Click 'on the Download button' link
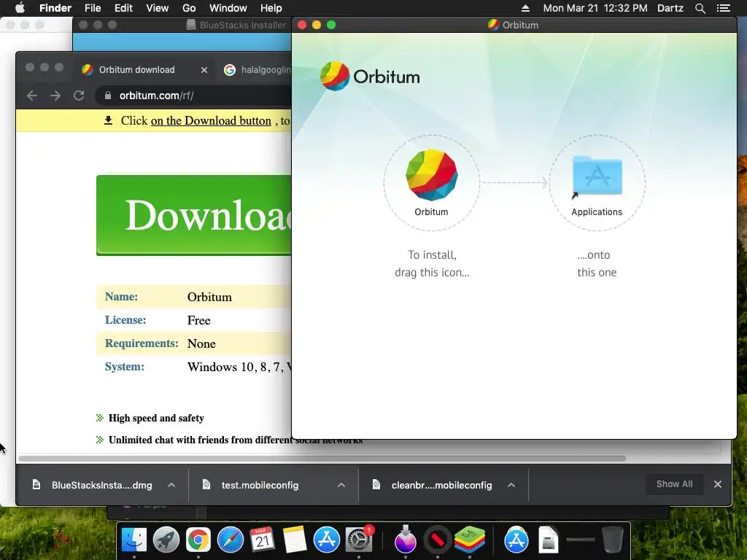This screenshot has height=560, width=747. coord(211,120)
